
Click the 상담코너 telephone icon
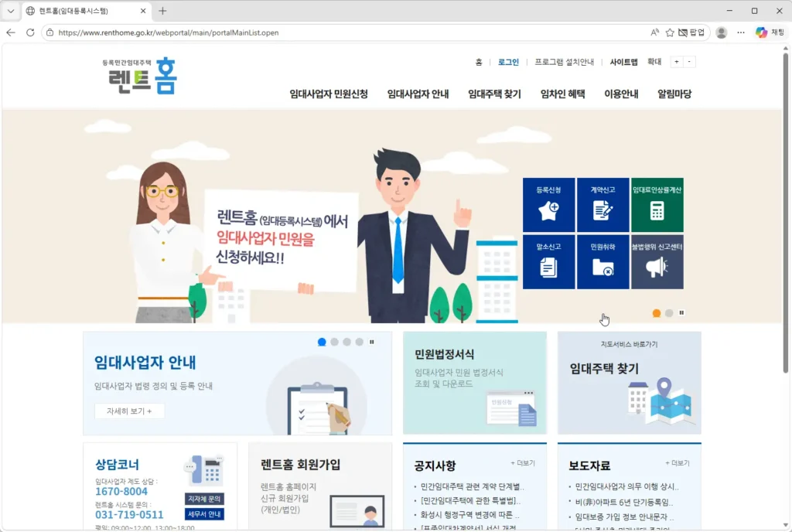coord(205,470)
